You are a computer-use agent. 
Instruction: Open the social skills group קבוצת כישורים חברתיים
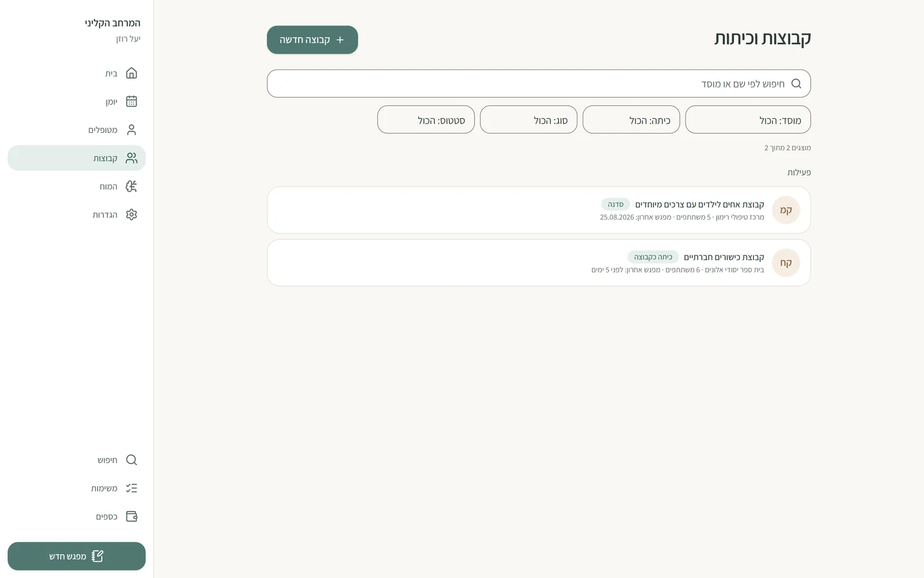539,262
